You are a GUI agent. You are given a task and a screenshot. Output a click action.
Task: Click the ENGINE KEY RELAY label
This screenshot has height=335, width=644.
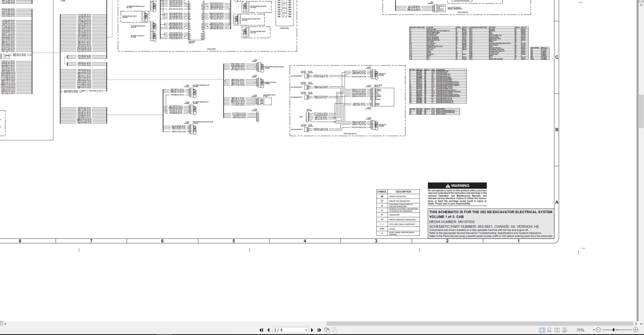click(x=270, y=82)
